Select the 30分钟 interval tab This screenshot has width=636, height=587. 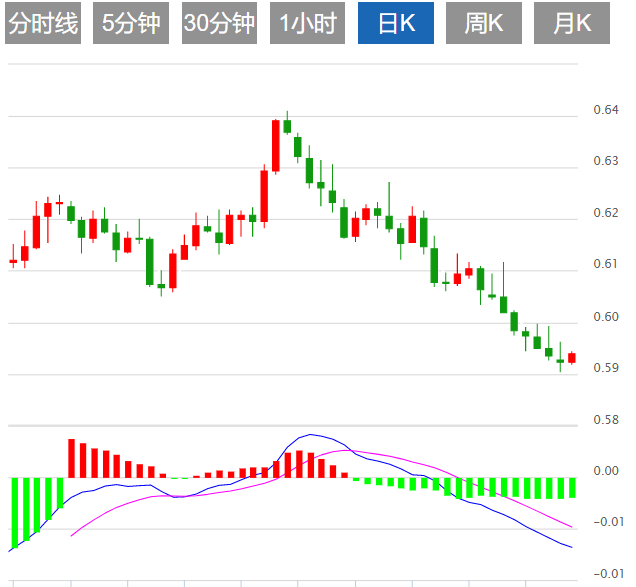(219, 23)
